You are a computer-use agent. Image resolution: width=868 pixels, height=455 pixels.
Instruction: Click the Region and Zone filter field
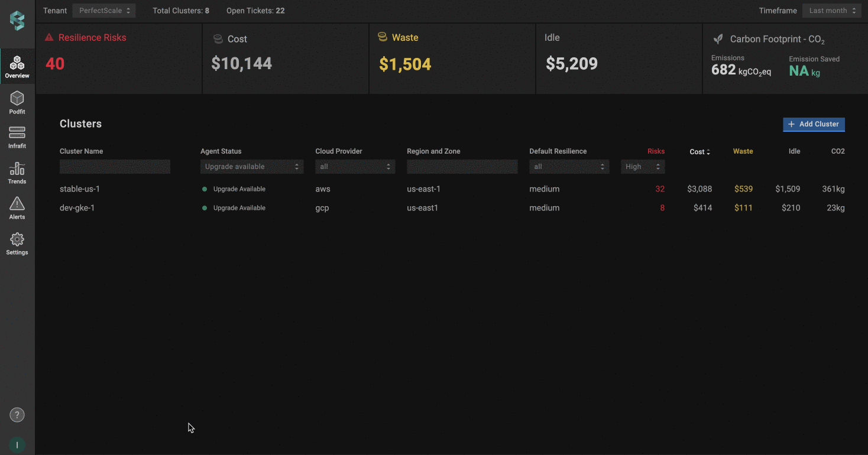462,167
